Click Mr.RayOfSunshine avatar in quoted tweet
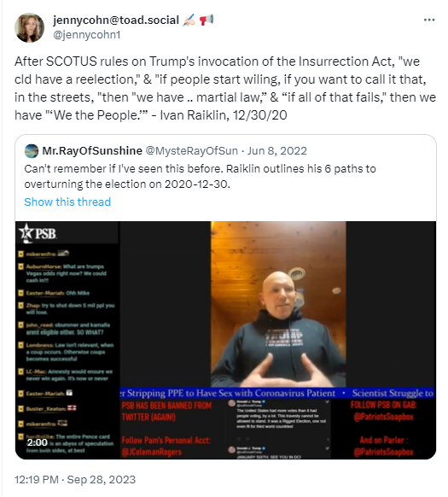The height and width of the screenshot is (497, 448). coord(32,151)
